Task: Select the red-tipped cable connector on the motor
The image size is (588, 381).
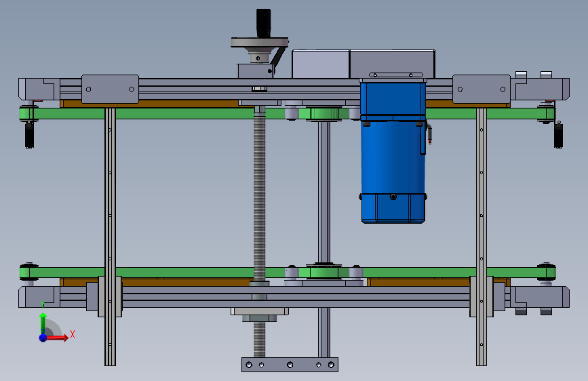Action: tap(430, 135)
